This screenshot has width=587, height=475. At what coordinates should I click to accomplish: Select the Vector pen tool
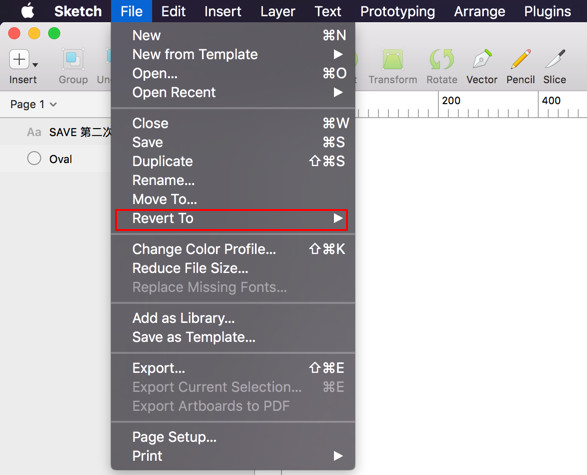482,59
